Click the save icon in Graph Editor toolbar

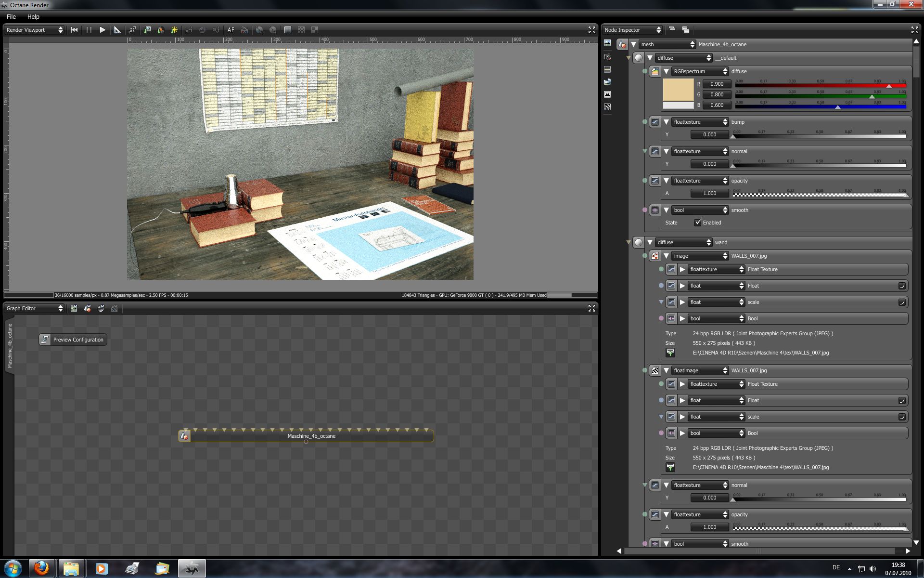[x=74, y=308]
